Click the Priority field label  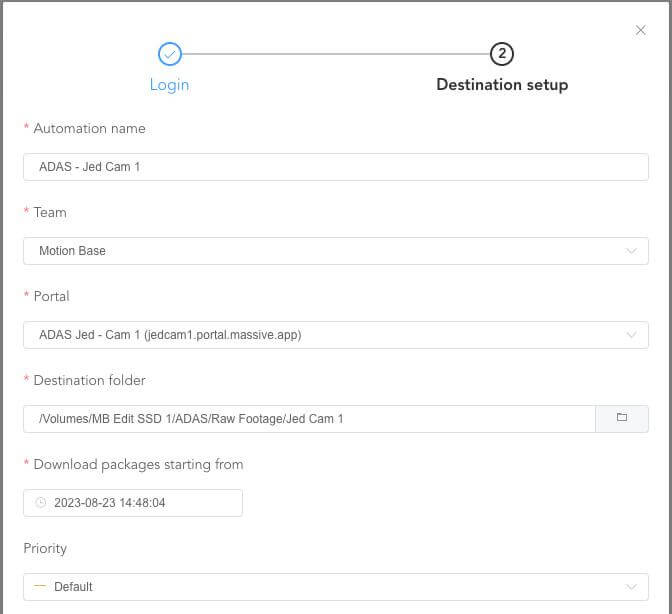pos(45,549)
